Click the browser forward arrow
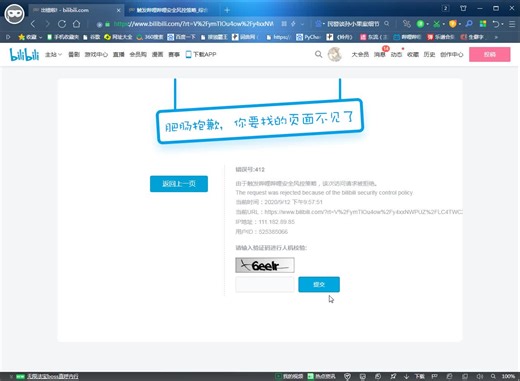Viewport: 520px width, 381px height. pos(47,24)
